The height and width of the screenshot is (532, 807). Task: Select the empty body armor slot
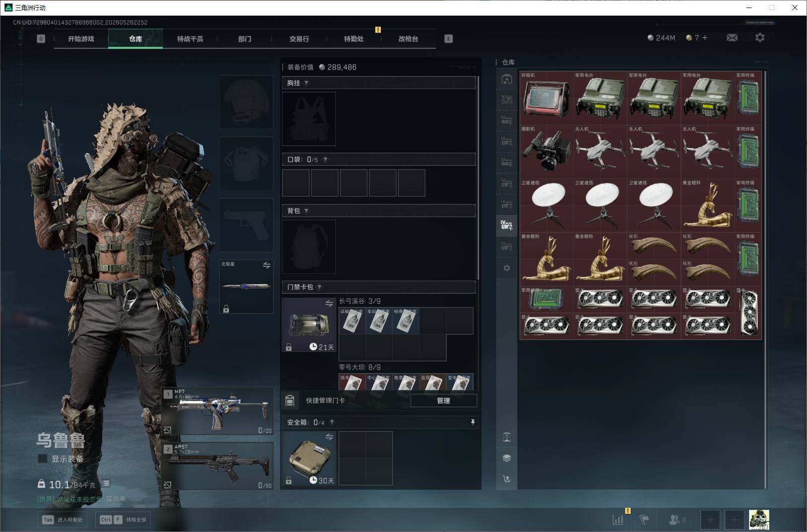246,163
